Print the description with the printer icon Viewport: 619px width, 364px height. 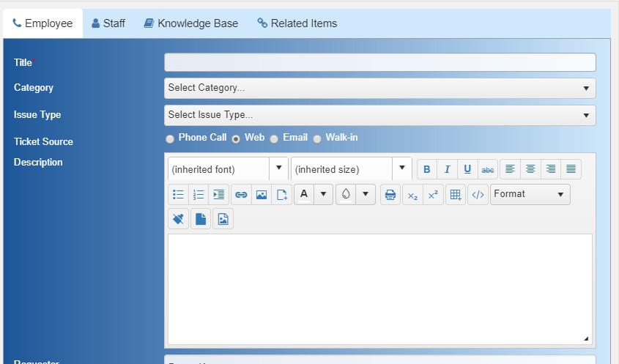tap(390, 194)
